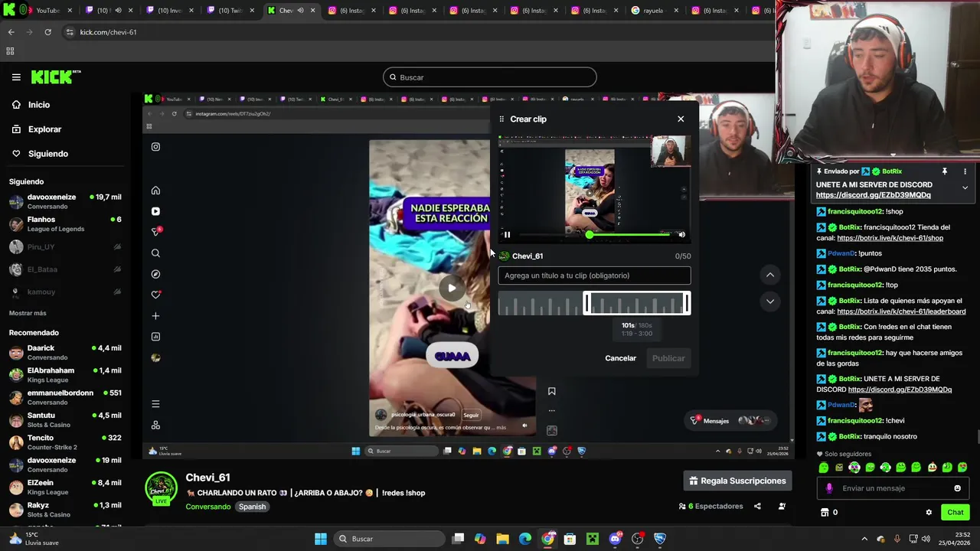Open Piru_UY offline channel
The height and width of the screenshot is (551, 980).
pyautogui.click(x=65, y=247)
